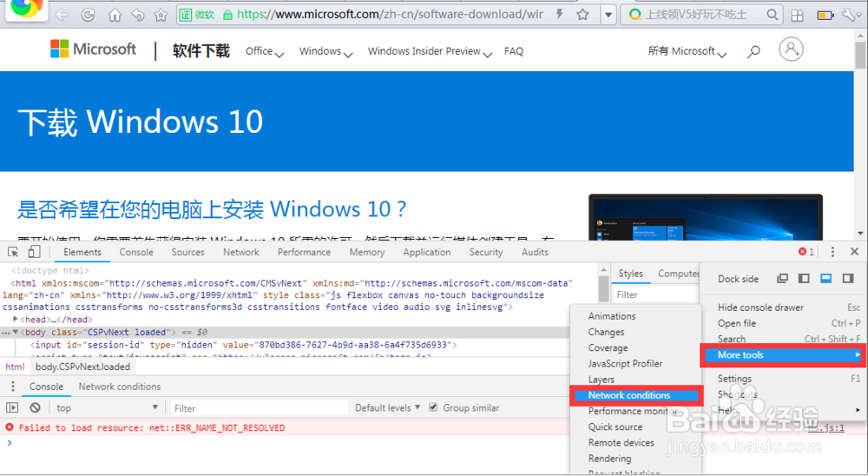Image resolution: width=868 pixels, height=476 pixels.
Task: Undock DevTools into a separate window
Action: [782, 278]
